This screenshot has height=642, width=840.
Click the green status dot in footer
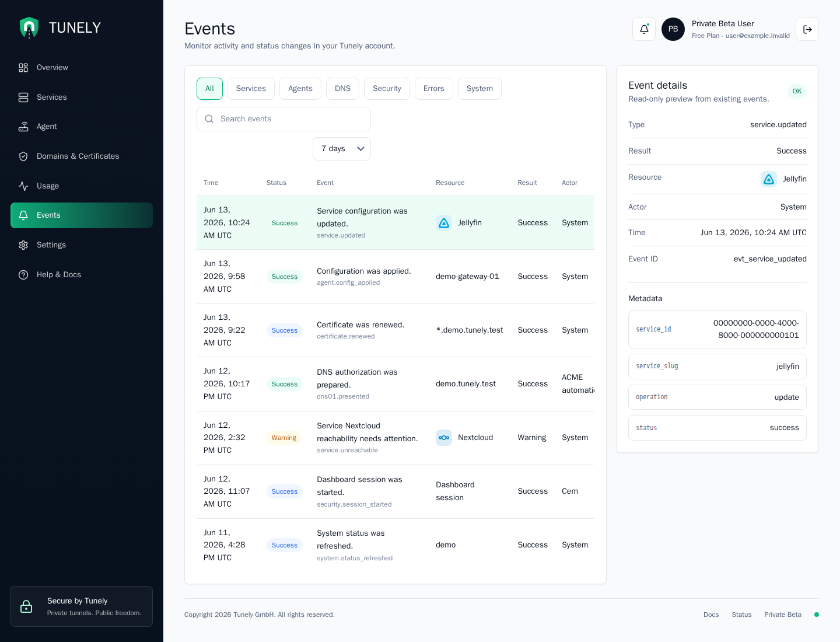817,615
